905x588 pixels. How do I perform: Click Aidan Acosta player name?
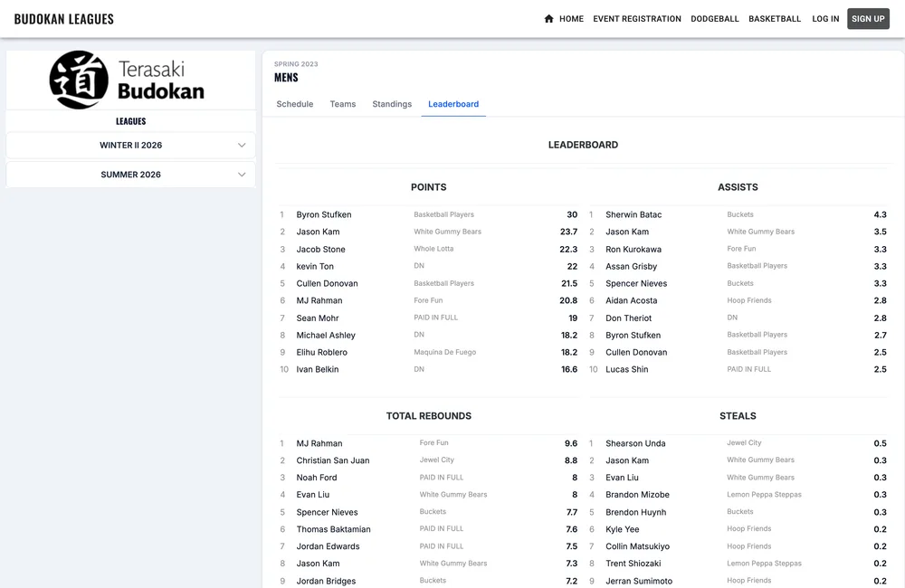pyautogui.click(x=632, y=300)
